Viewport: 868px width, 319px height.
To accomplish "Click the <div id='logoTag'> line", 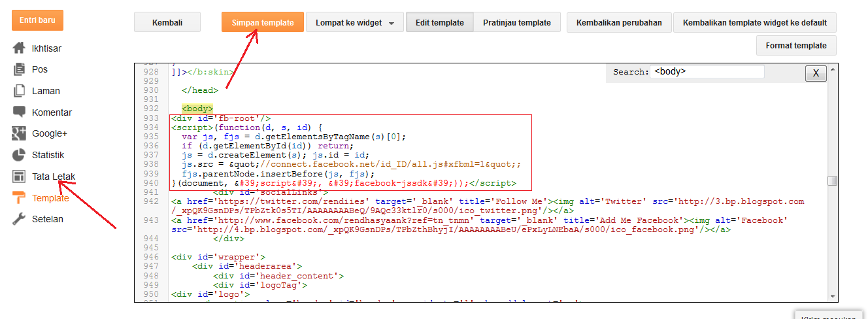I will 260,285.
